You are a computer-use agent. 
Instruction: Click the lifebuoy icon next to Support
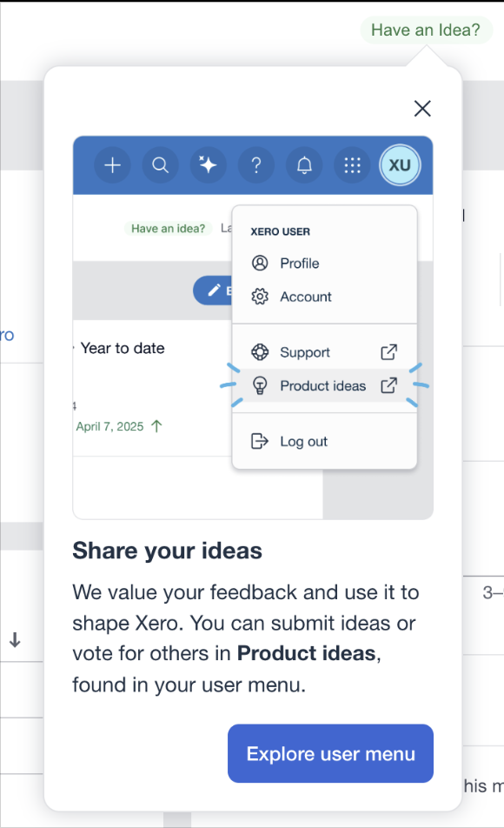click(260, 352)
